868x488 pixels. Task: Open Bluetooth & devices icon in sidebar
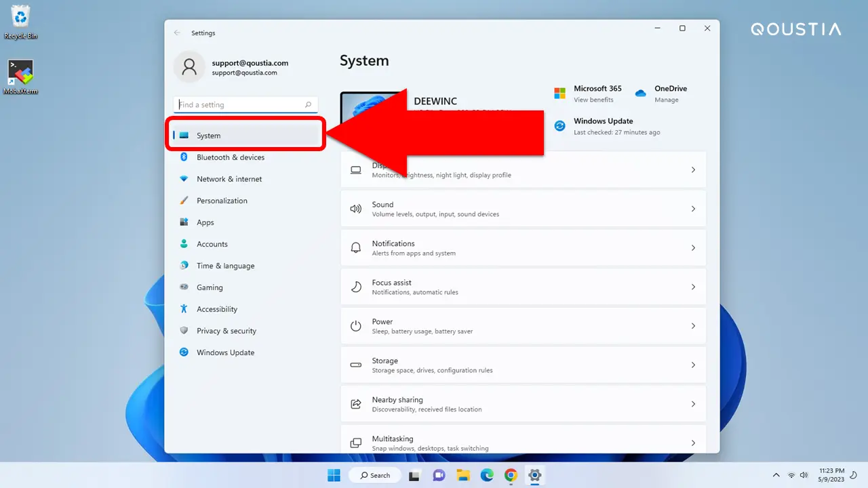click(184, 157)
